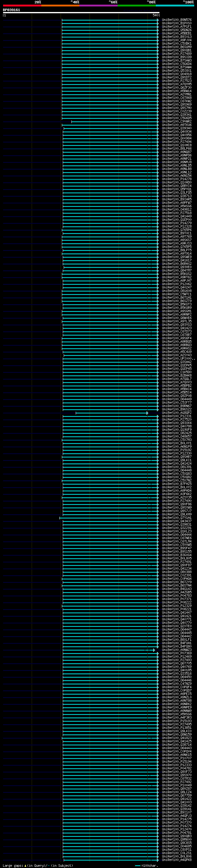
Task: Select hit label UniRef100_A2YMN1
Action: (x=177, y=94)
